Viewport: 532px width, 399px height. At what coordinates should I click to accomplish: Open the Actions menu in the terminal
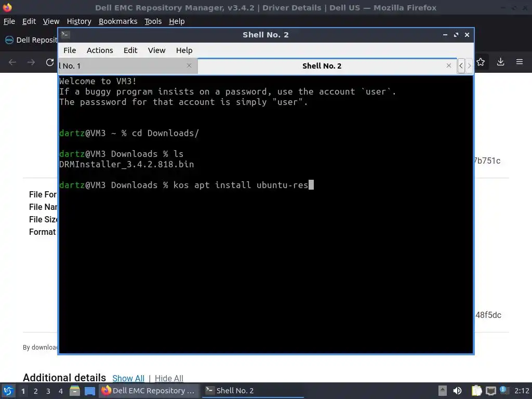coord(100,50)
